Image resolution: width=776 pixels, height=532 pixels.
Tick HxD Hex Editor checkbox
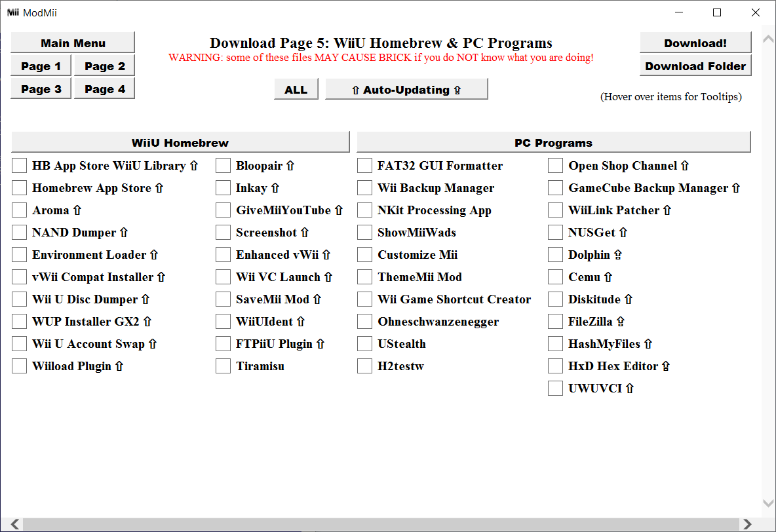tap(555, 366)
